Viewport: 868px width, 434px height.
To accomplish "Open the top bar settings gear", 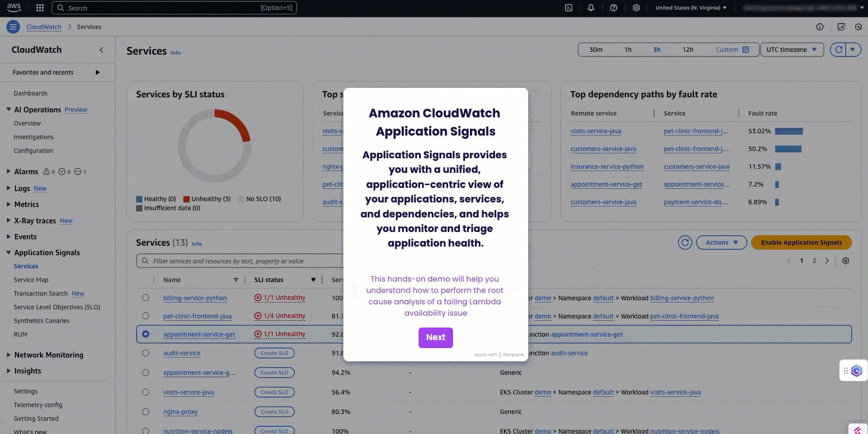I will 636,8.
